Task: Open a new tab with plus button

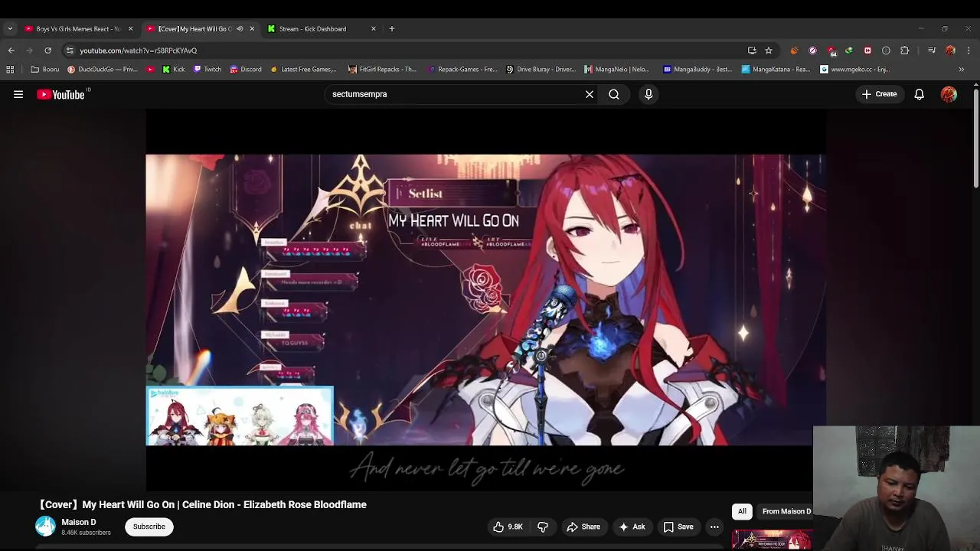Action: coord(392,29)
